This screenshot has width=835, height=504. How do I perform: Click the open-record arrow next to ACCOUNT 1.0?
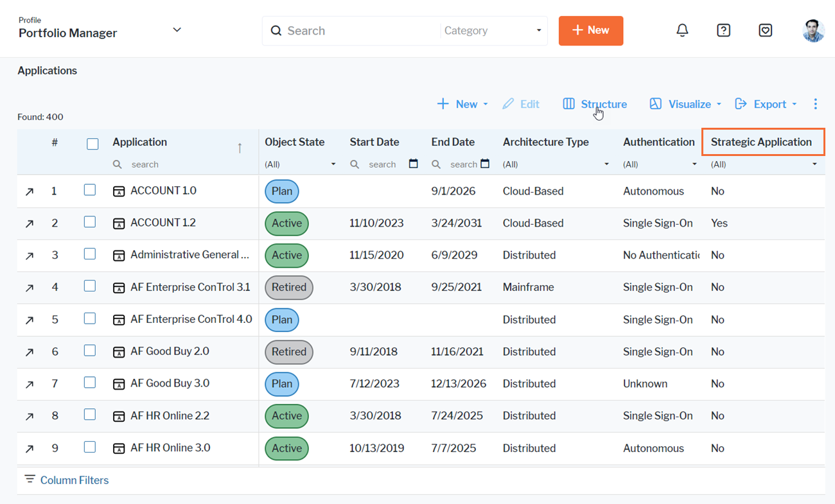pyautogui.click(x=29, y=191)
